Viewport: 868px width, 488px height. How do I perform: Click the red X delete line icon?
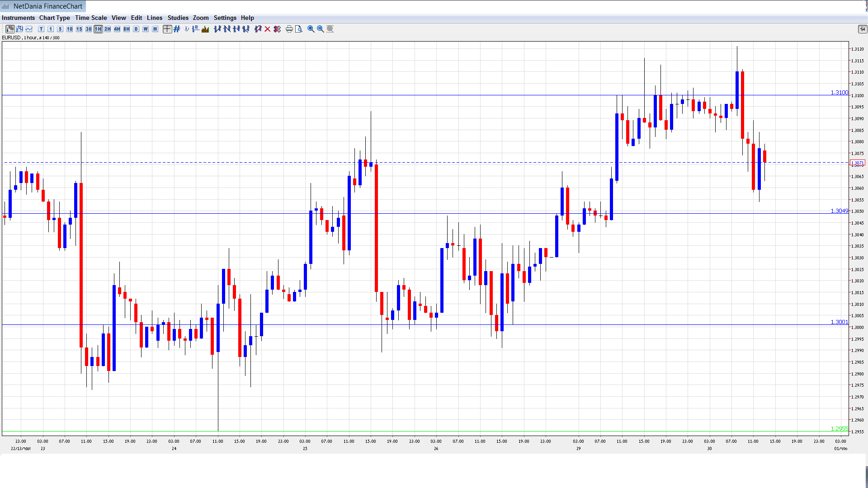pos(268,29)
